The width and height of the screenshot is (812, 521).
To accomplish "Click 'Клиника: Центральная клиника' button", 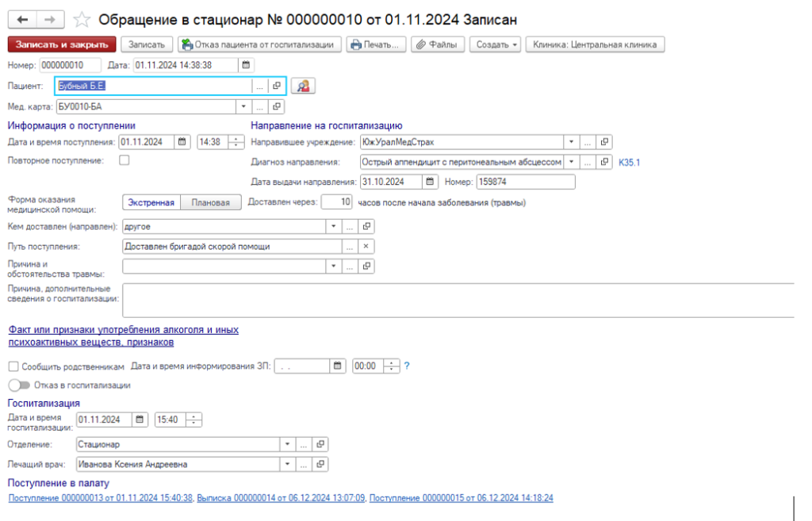I will point(595,44).
